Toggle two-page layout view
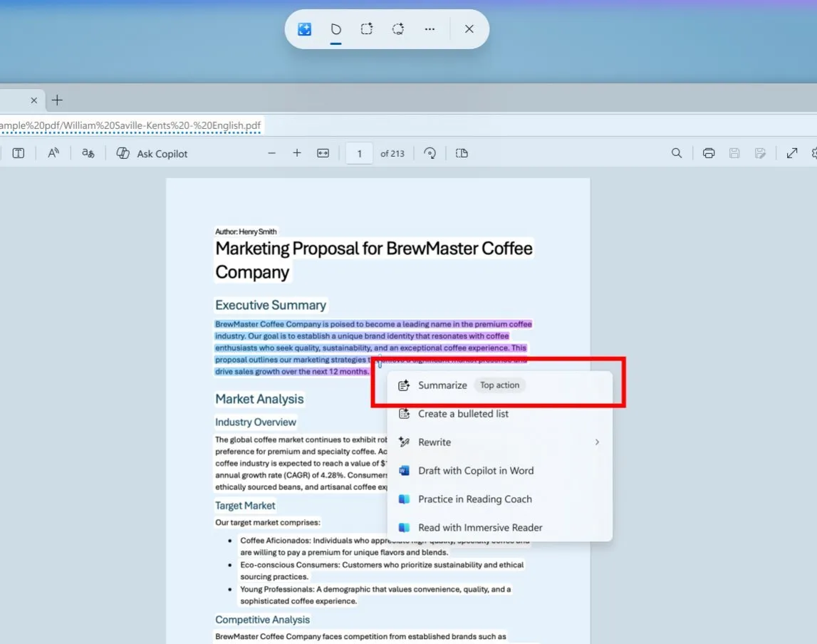The image size is (817, 644). [x=462, y=152]
